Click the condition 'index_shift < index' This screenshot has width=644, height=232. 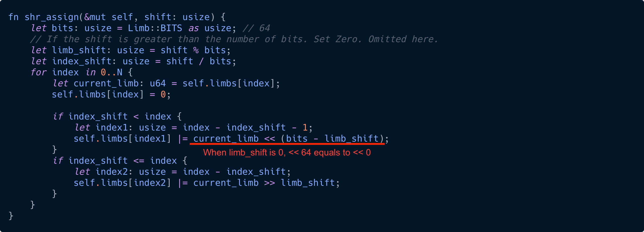[120, 117]
